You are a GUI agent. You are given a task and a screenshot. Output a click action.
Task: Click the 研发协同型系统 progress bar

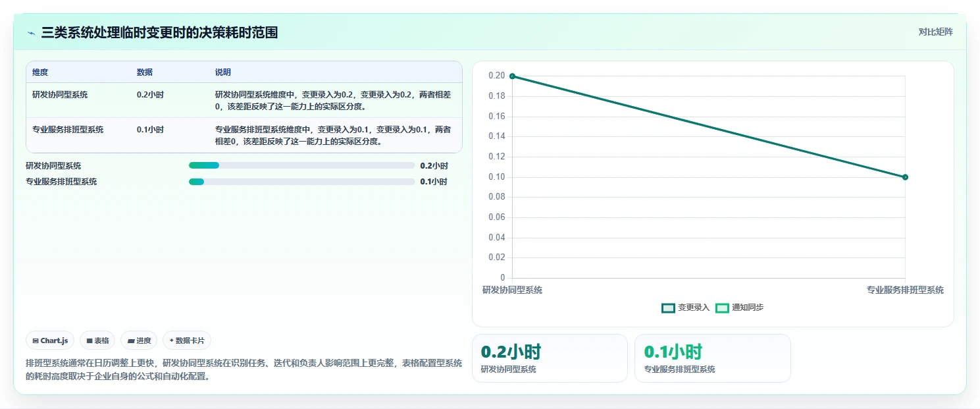click(x=301, y=165)
